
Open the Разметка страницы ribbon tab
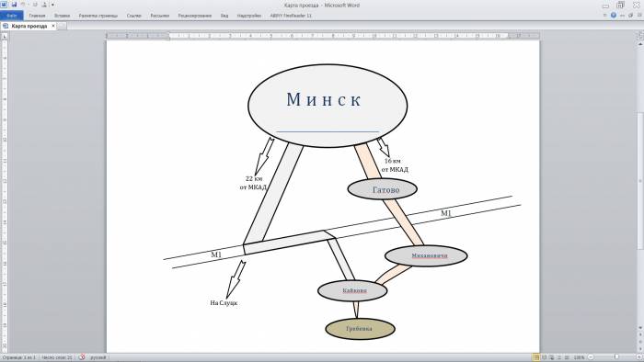98,16
